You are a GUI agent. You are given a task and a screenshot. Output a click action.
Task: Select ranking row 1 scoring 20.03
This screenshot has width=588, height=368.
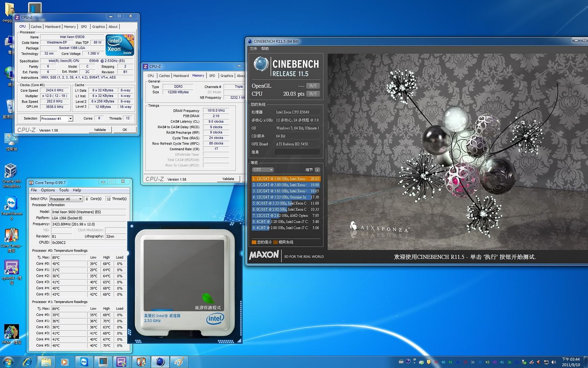286,179
